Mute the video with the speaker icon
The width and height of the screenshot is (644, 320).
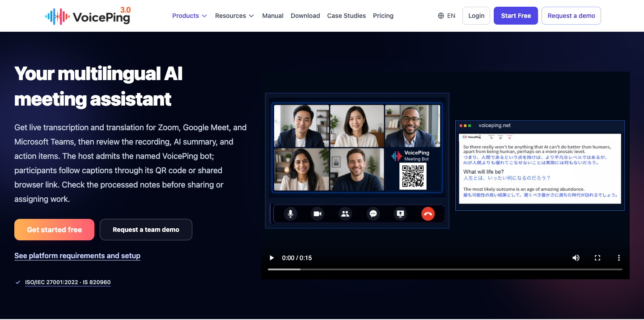pos(576,258)
